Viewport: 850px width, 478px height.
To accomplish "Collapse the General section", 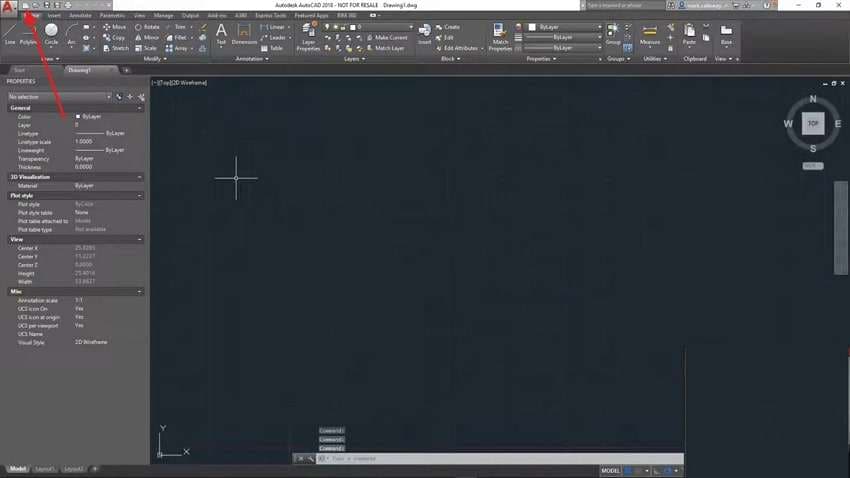I will coord(139,108).
